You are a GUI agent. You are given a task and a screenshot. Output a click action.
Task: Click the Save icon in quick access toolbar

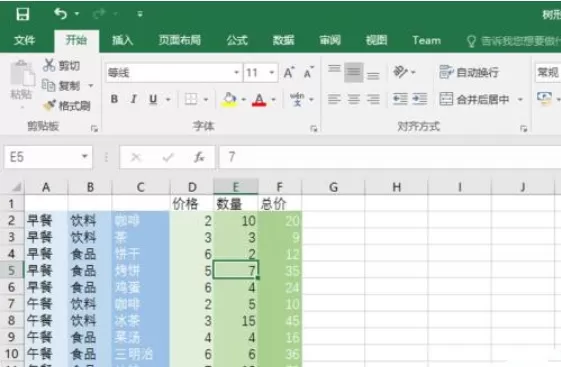pyautogui.click(x=23, y=14)
